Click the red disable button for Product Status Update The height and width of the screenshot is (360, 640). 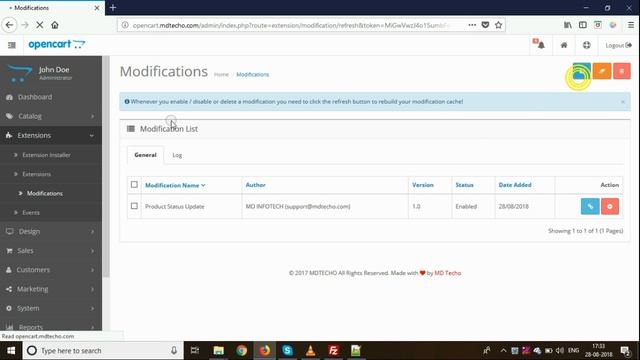point(610,207)
